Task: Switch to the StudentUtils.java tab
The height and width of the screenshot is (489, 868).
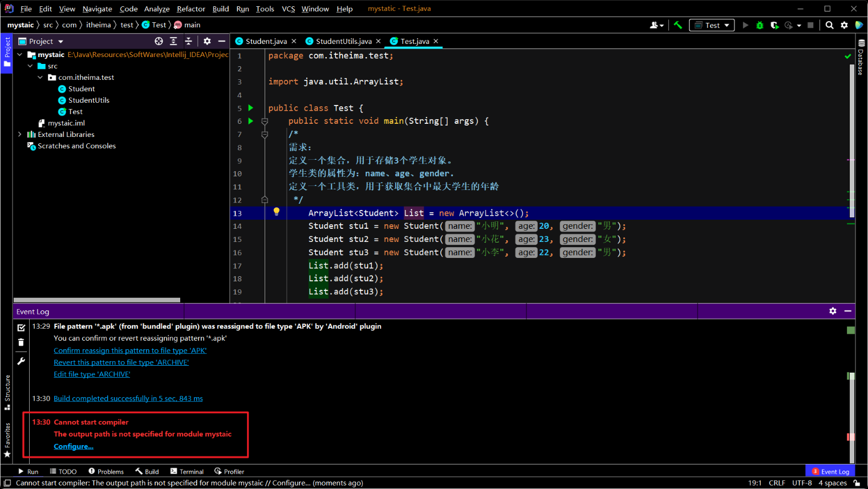Action: pos(344,41)
